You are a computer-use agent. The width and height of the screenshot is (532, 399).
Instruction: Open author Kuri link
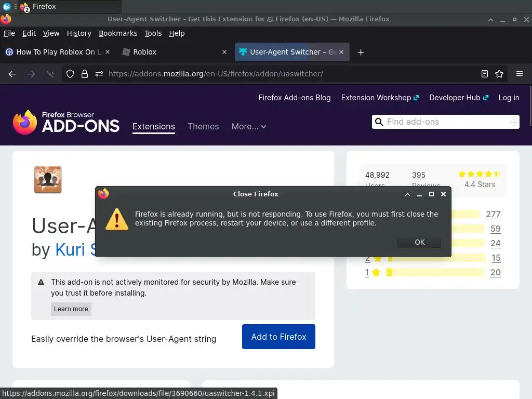coord(75,250)
